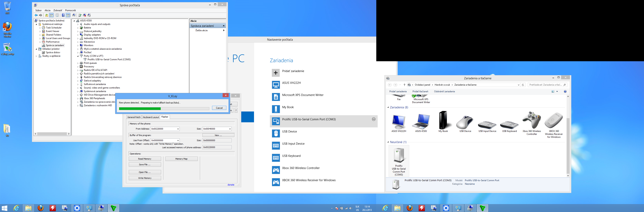Toggle the show/hide console tree toolbar icon

point(51,15)
